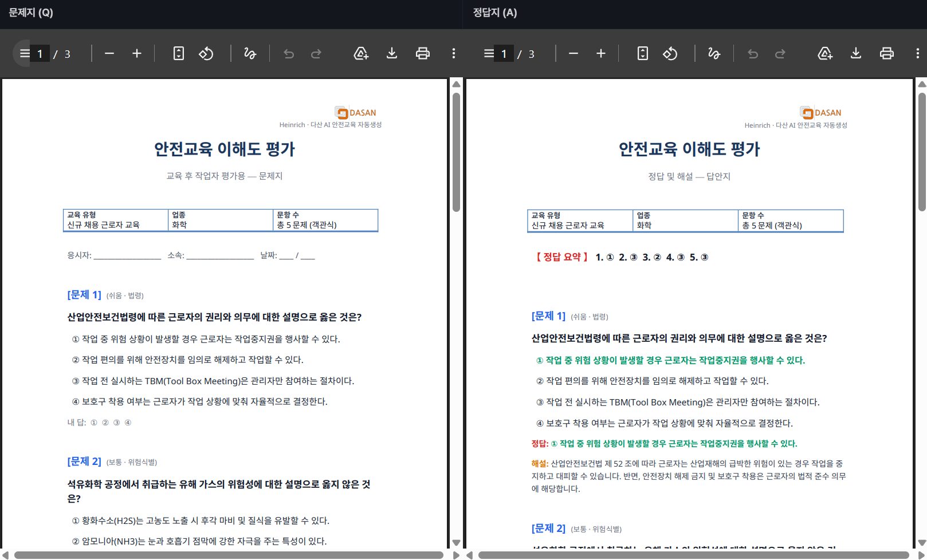Download the question sheet PDF
Image resolution: width=927 pixels, height=560 pixels.
click(392, 54)
